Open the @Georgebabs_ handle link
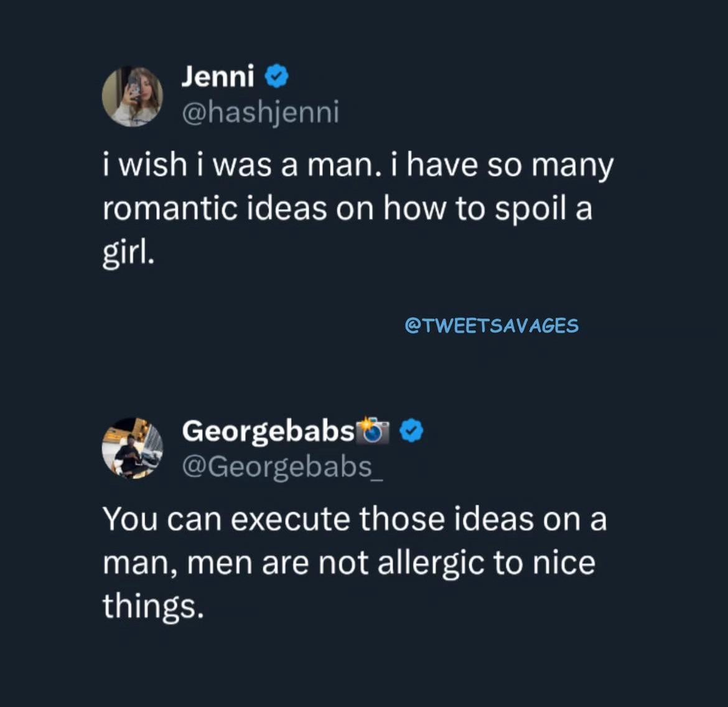The image size is (728, 707). pos(282,466)
